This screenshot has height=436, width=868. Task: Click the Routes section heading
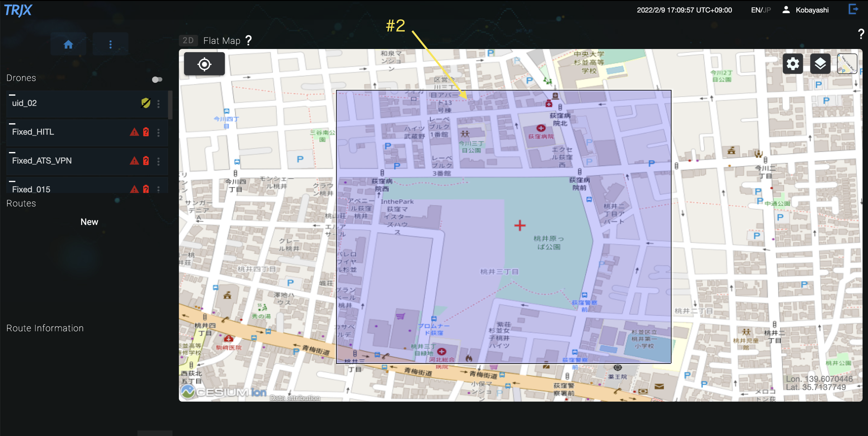click(x=21, y=203)
